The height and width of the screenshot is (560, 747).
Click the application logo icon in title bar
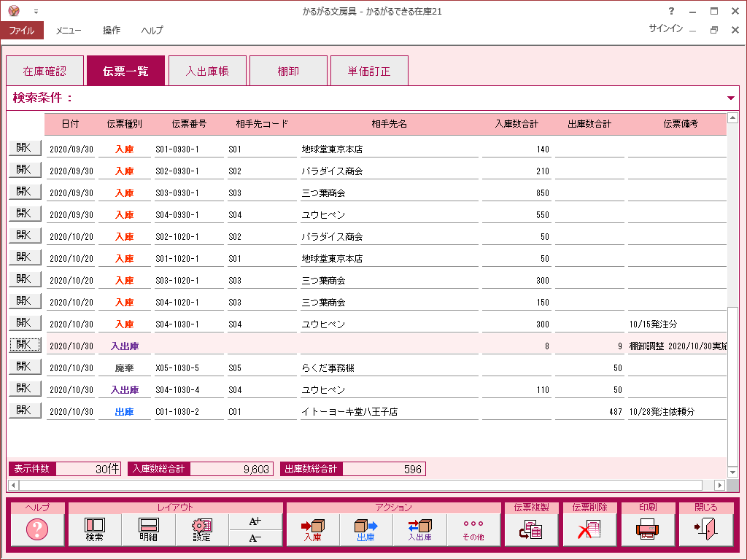pos(14,11)
